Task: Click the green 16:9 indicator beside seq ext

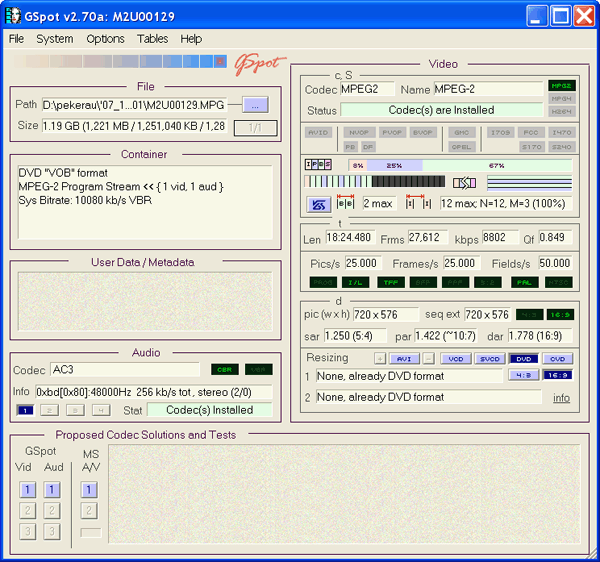Action: 560,315
